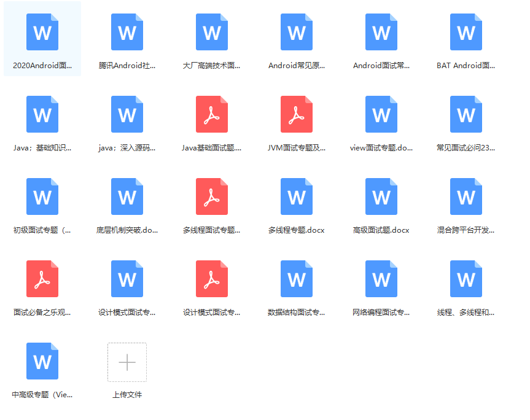Select the 高级面试题.docx Word icon
Screen dimensions: 530x420
[x=381, y=196]
